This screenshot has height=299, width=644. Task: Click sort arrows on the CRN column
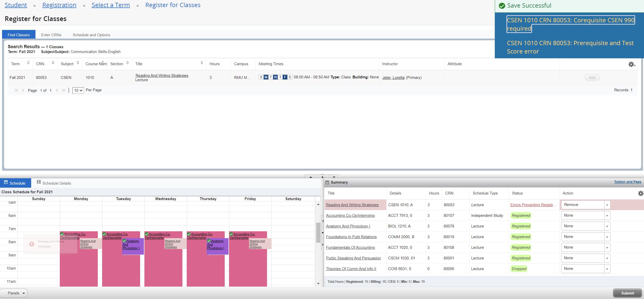[53, 63]
